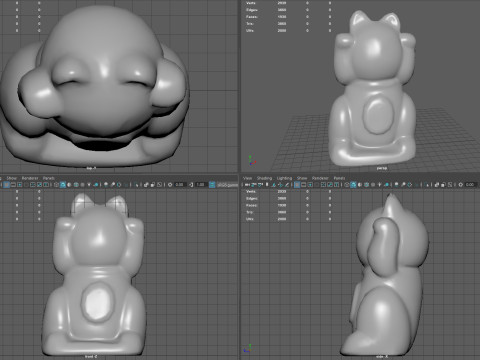Click the Exposure icon in side view toolbar

(461, 184)
